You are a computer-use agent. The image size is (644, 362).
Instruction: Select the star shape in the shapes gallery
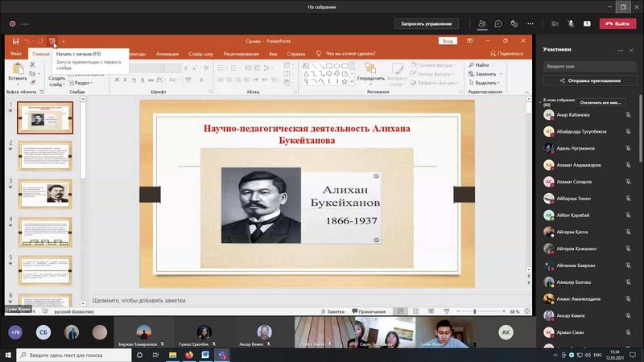pos(345,82)
